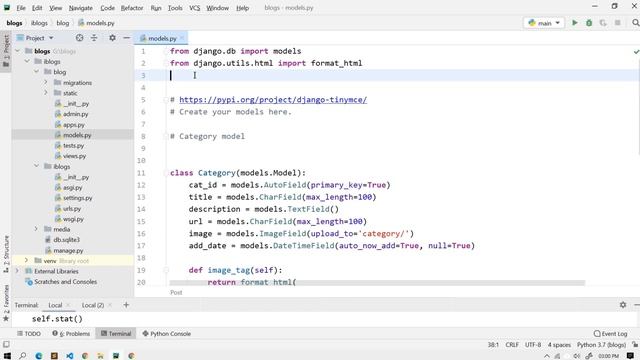Open Windows taskbar search
640x360 pixels.
pyautogui.click(x=22, y=356)
